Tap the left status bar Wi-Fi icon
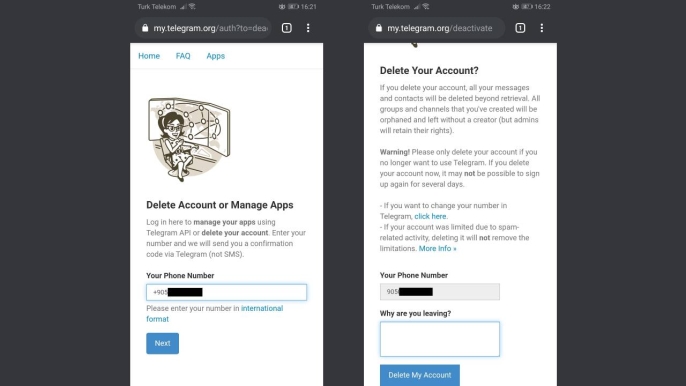Viewport: 686px width, 386px height. pos(192,7)
